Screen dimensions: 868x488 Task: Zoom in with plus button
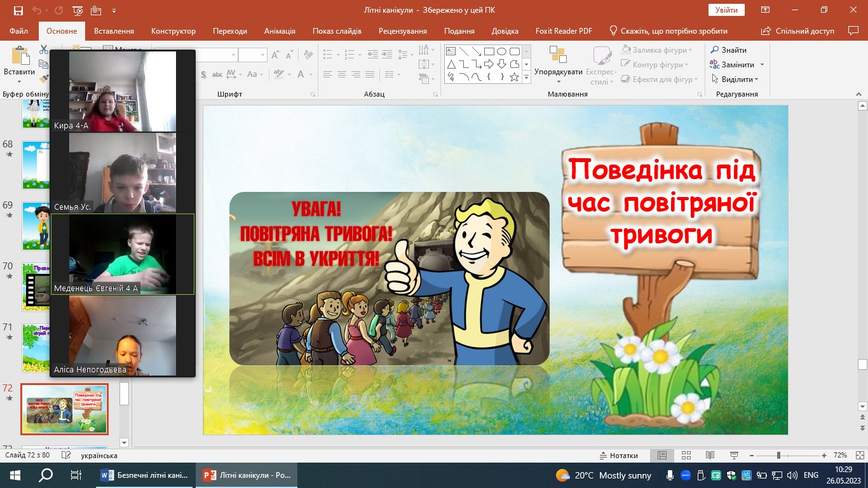[x=824, y=456]
